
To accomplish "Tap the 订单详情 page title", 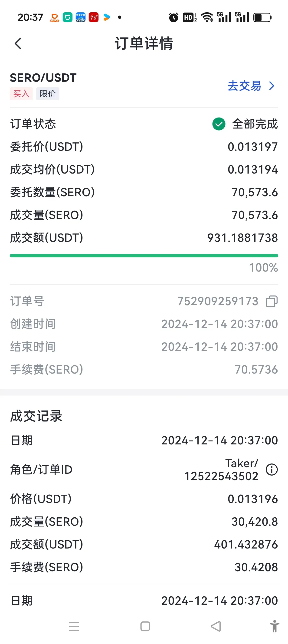I will 144,43.
